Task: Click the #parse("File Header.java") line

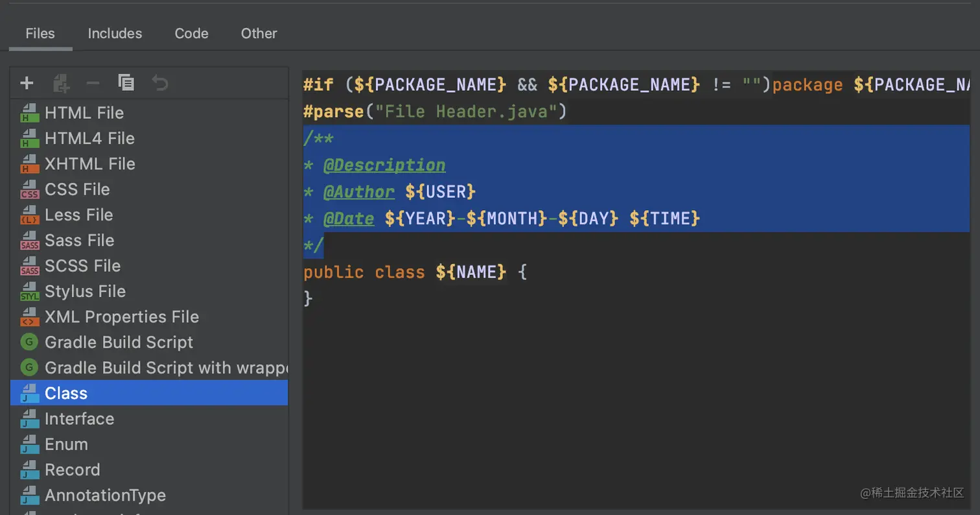Action: (x=435, y=112)
